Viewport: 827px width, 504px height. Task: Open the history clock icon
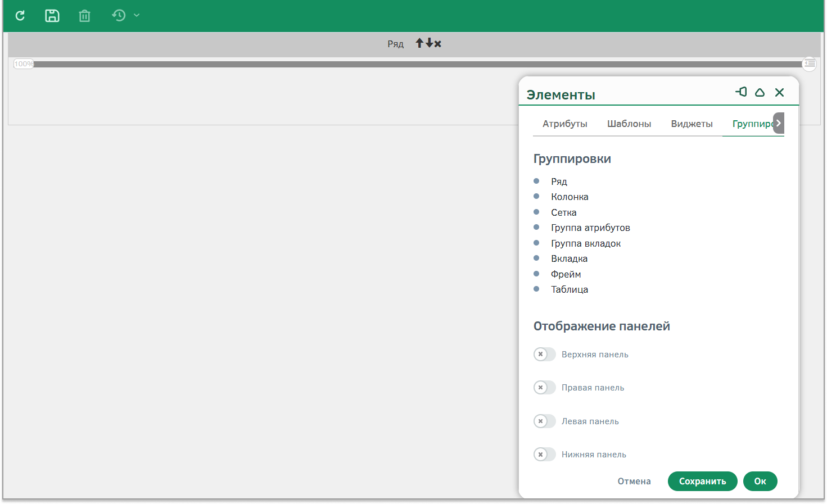119,15
